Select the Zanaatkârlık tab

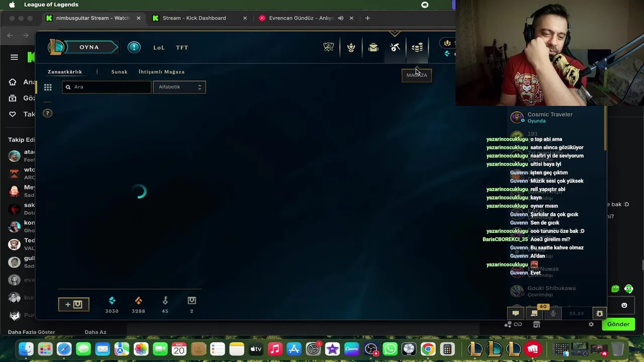pos(65,72)
